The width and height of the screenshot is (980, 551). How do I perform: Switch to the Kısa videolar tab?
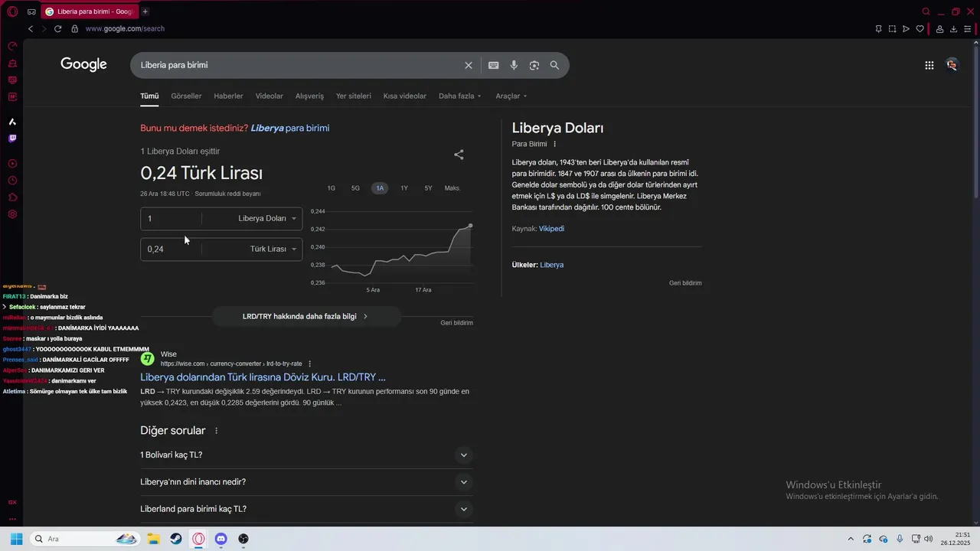(x=405, y=96)
